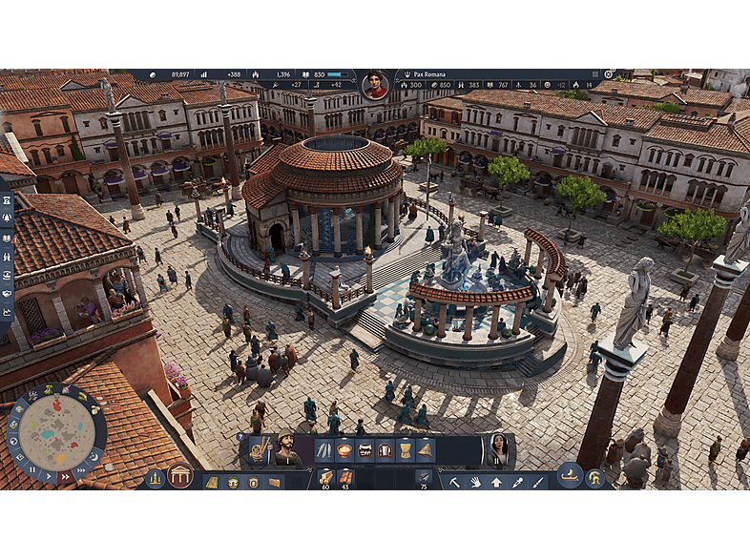Click the workforce value 300
The height and width of the screenshot is (560, 750).
pyautogui.click(x=416, y=85)
